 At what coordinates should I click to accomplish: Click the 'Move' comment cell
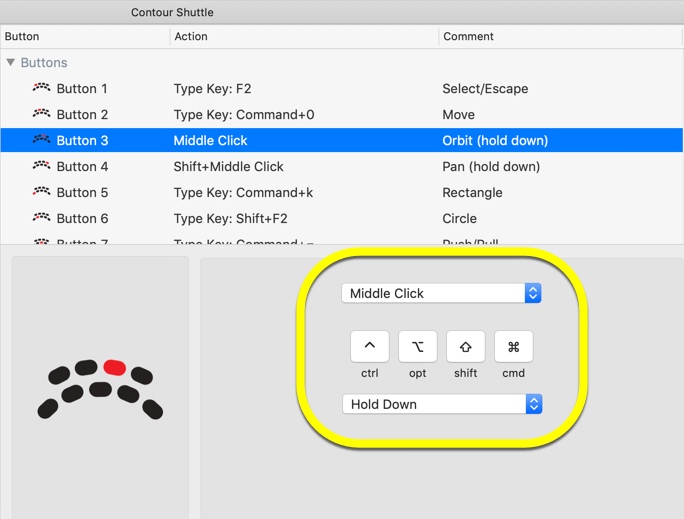(458, 115)
